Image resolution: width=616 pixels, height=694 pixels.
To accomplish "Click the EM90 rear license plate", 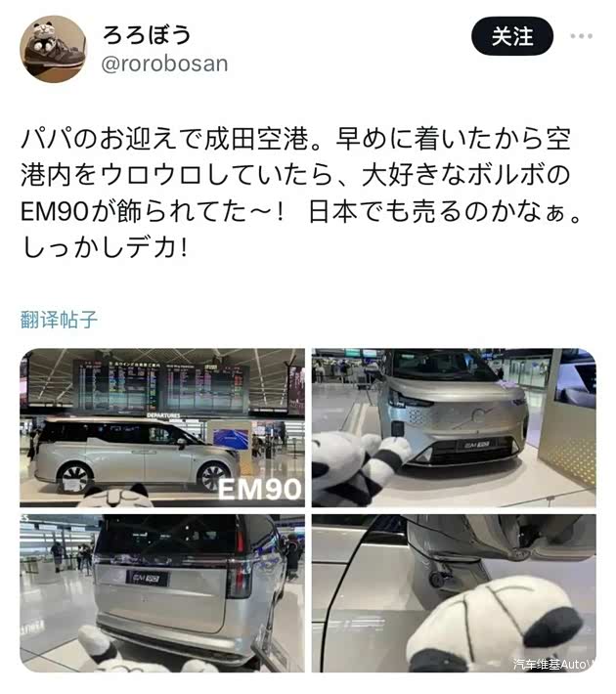I will pyautogui.click(x=148, y=578).
